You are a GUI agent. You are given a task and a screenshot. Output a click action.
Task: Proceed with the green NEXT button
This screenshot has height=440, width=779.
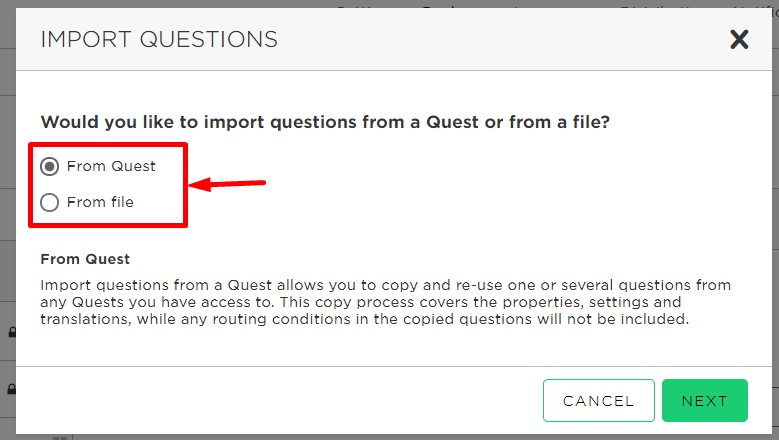[x=704, y=400]
